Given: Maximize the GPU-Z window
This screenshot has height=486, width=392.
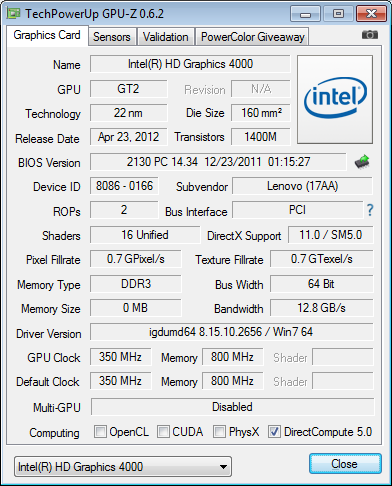Looking at the screenshot, I should (x=338, y=14).
